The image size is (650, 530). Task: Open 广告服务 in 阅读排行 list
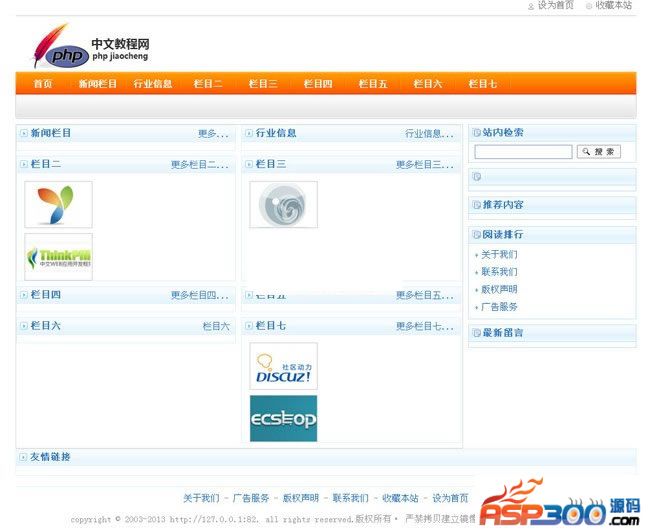pos(499,307)
